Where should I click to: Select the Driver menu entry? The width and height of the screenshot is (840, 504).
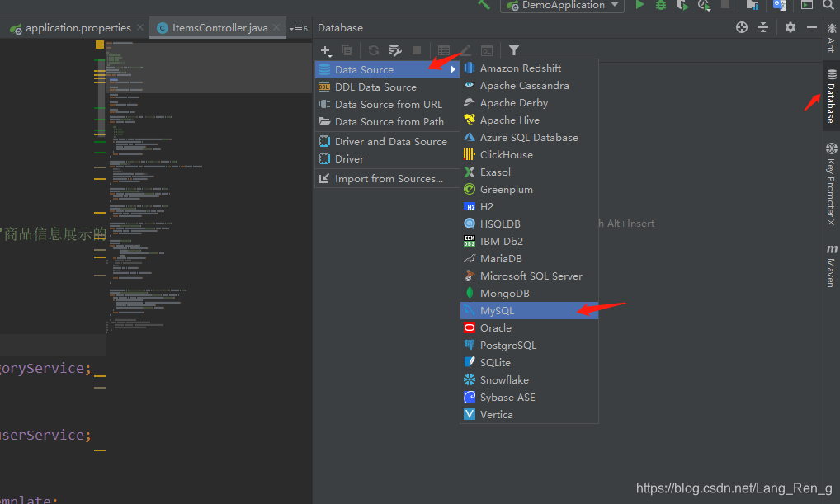click(387, 158)
